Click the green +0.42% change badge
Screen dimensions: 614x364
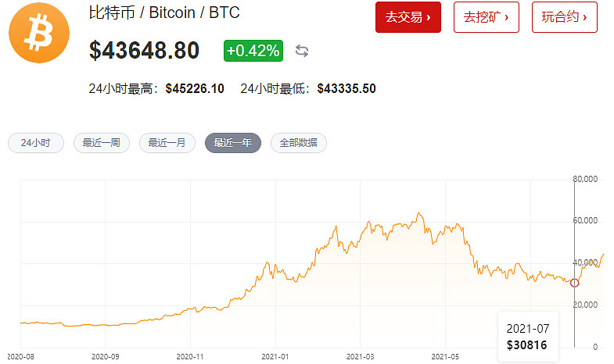pos(253,51)
